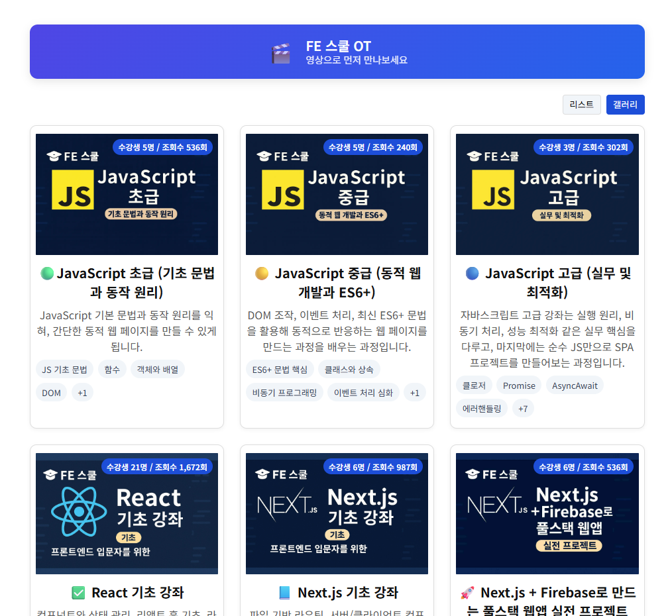Select the 비동기 프로그래밍 tag
Image resolution: width=672 pixels, height=616 pixels.
pyautogui.click(x=284, y=393)
